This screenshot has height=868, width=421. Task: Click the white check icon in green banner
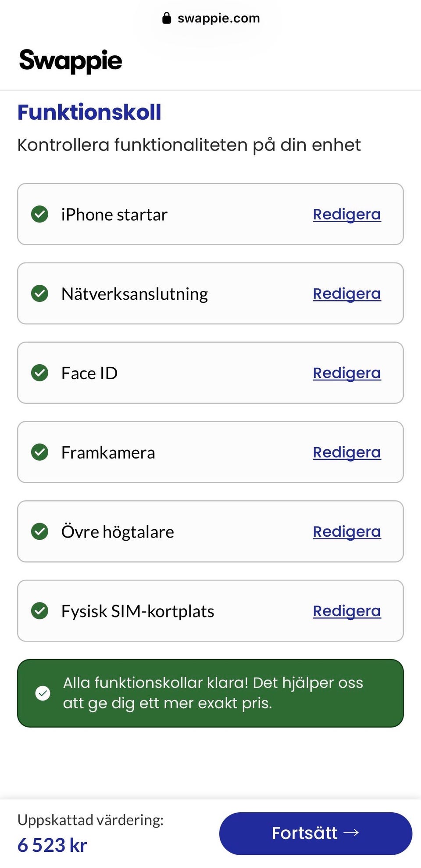(43, 693)
